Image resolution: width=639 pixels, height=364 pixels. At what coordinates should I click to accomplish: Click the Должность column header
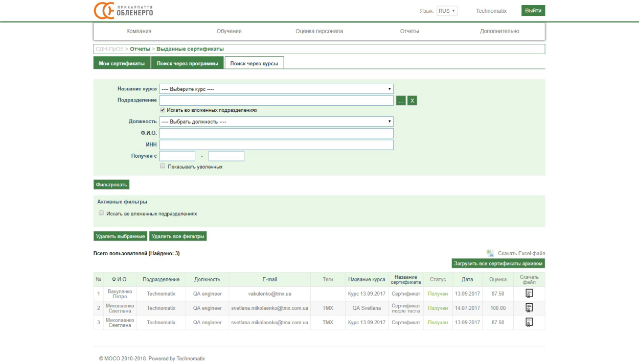207,280
